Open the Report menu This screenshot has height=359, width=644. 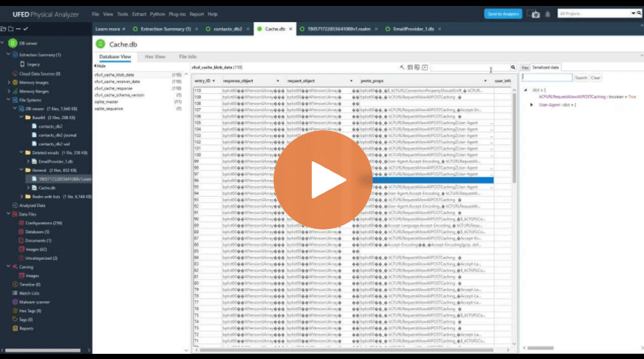(x=196, y=14)
